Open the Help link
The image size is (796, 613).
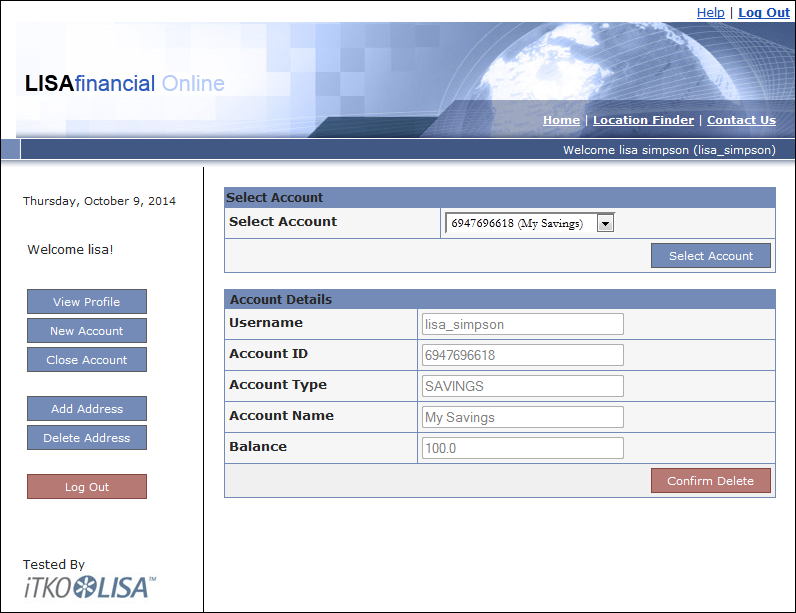coord(710,12)
